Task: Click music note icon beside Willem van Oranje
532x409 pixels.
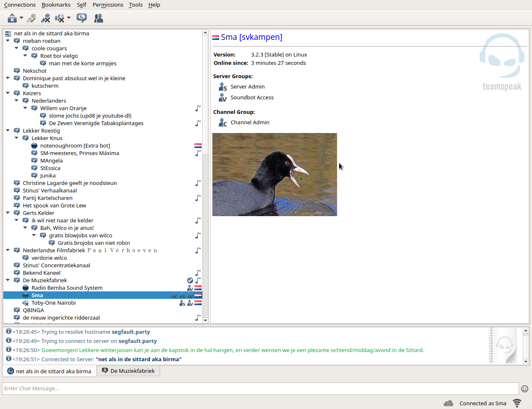Action: click(x=198, y=108)
